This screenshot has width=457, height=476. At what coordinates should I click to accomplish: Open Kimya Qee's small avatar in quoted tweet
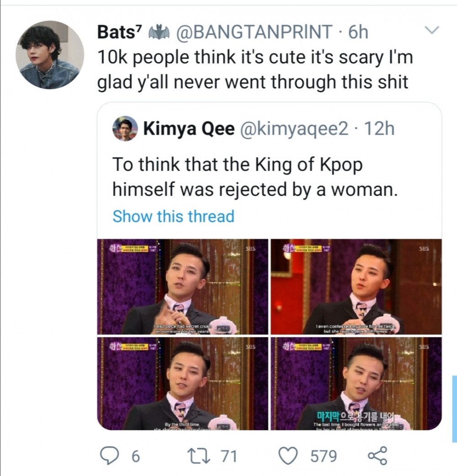[125, 128]
